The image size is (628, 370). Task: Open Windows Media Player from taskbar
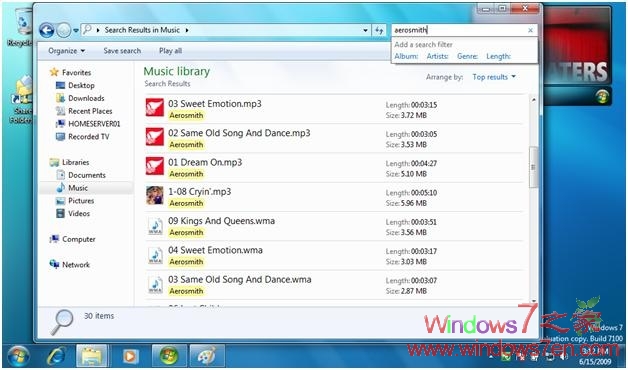coord(130,356)
